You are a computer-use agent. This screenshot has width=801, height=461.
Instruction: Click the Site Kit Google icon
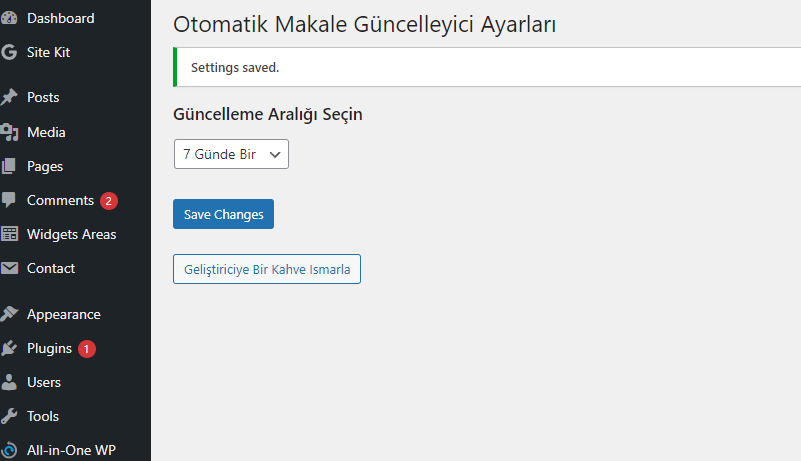point(9,52)
